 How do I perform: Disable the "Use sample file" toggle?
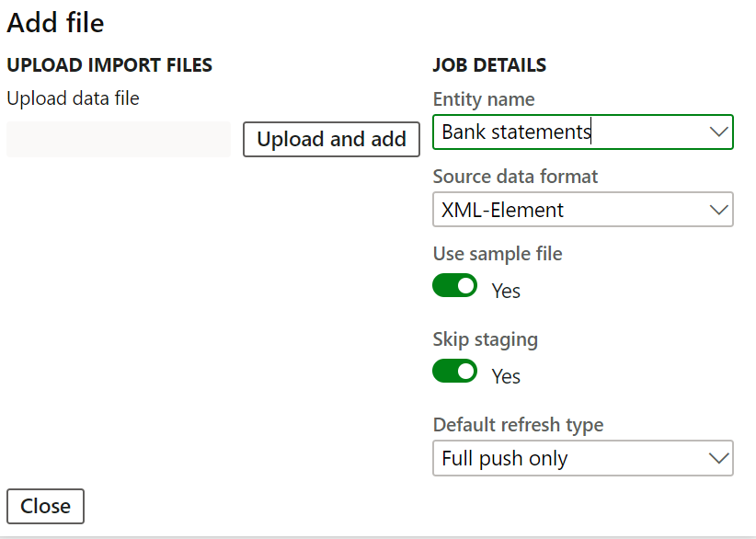click(454, 285)
